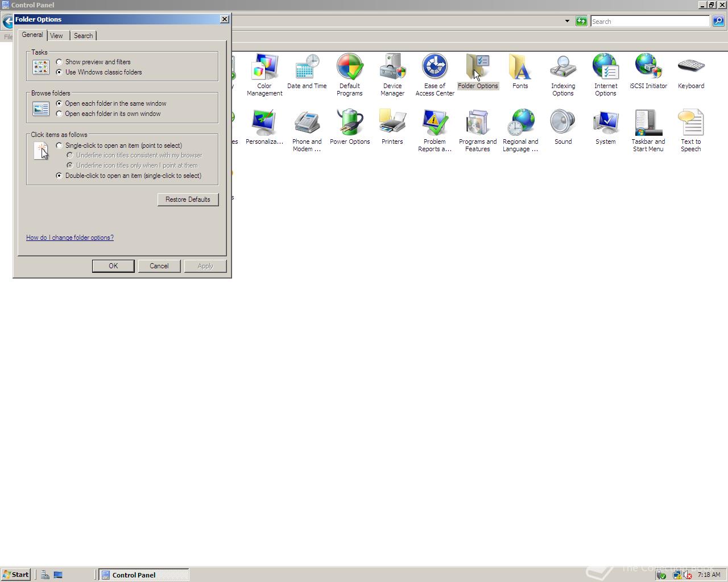Click the Show Desktop quick launch icon
The width and height of the screenshot is (728, 582).
coord(58,575)
